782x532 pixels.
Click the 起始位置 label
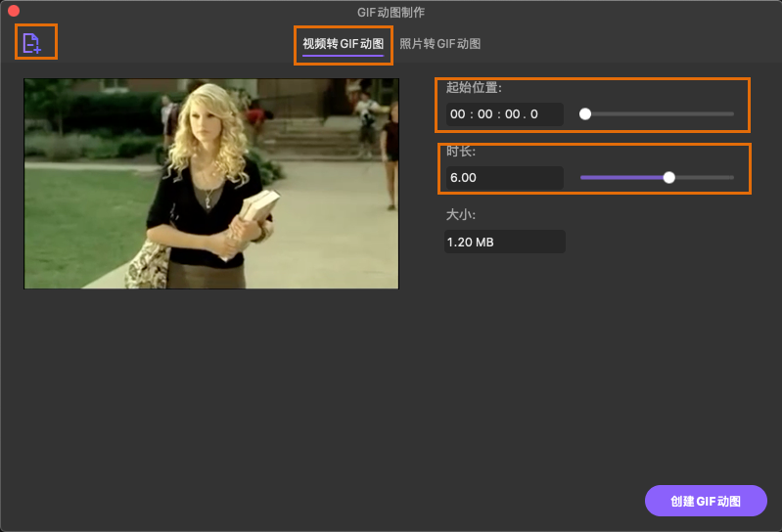[474, 88]
